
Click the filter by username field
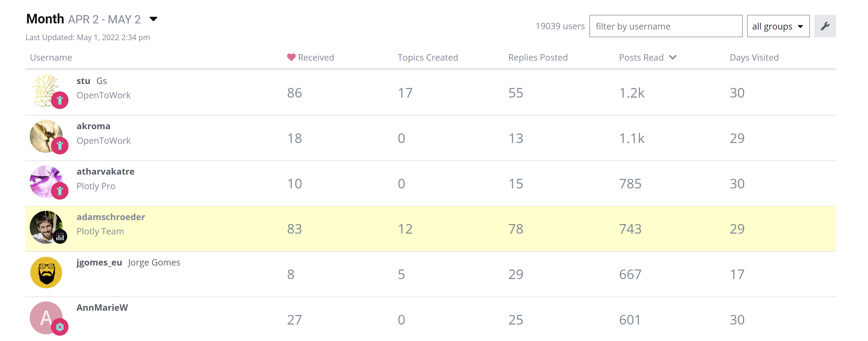665,26
